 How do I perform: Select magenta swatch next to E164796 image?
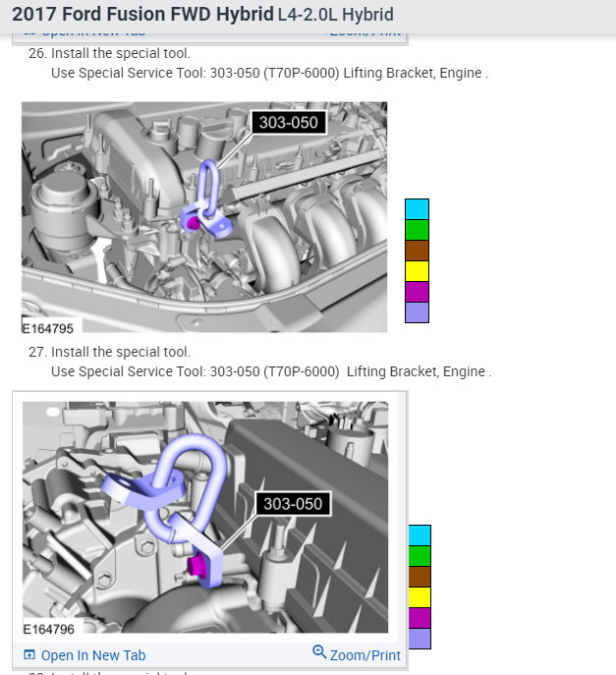click(x=420, y=618)
